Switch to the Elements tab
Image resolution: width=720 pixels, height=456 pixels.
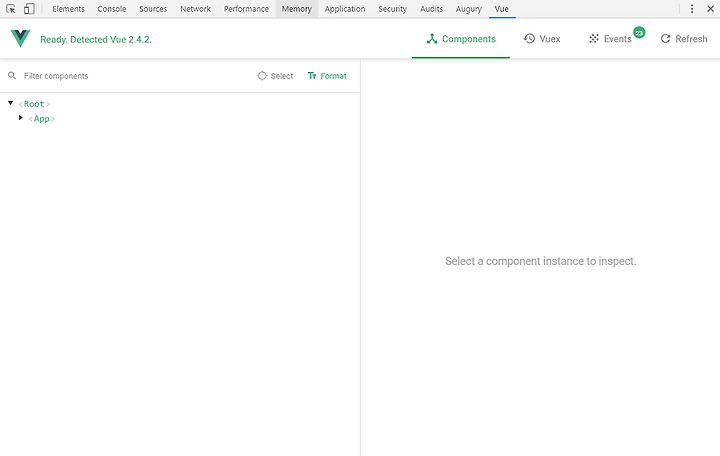pyautogui.click(x=68, y=9)
